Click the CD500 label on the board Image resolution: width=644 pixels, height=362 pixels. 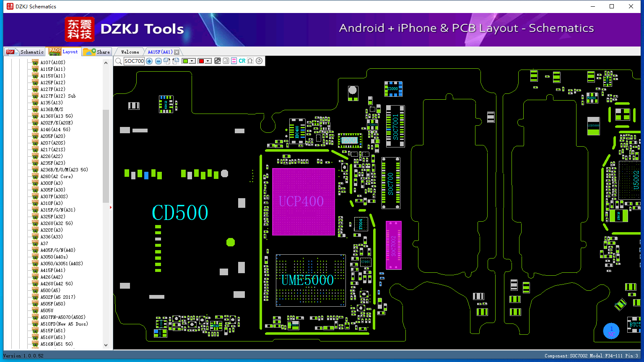pos(180,213)
